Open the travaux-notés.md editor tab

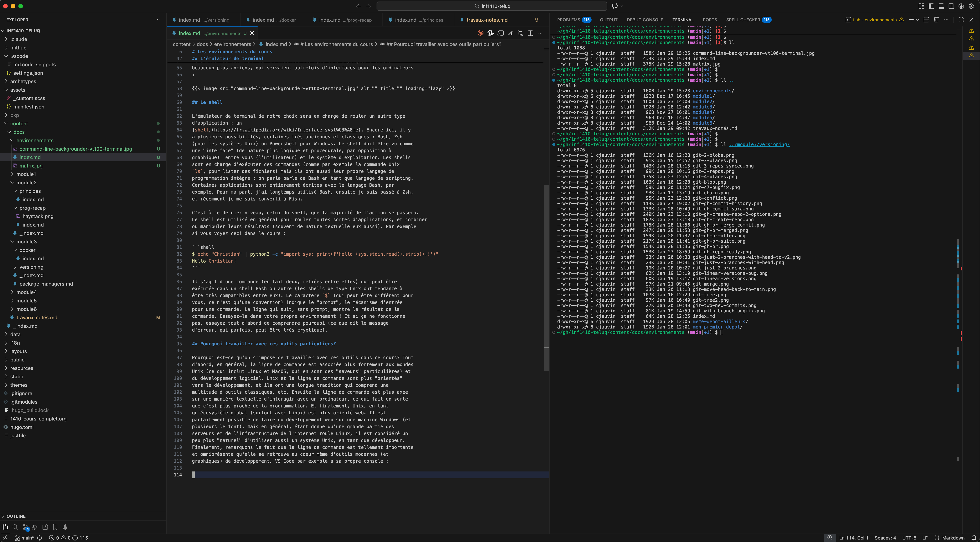[x=487, y=20]
